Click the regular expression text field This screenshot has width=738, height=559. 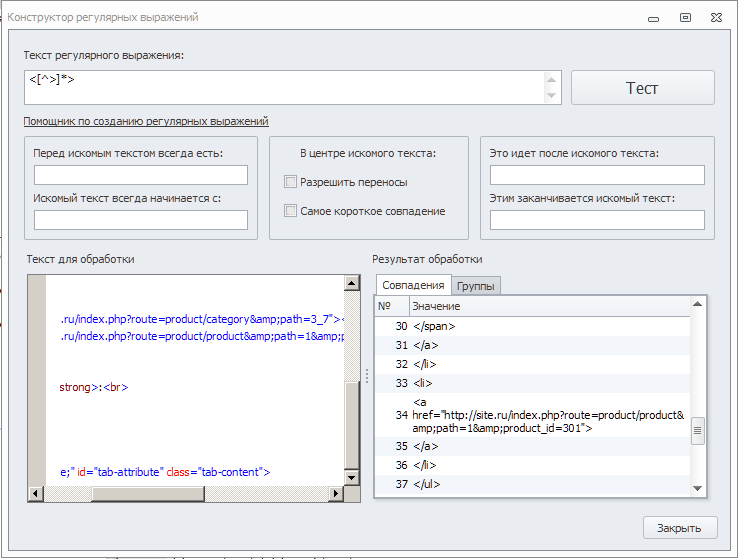(x=284, y=88)
